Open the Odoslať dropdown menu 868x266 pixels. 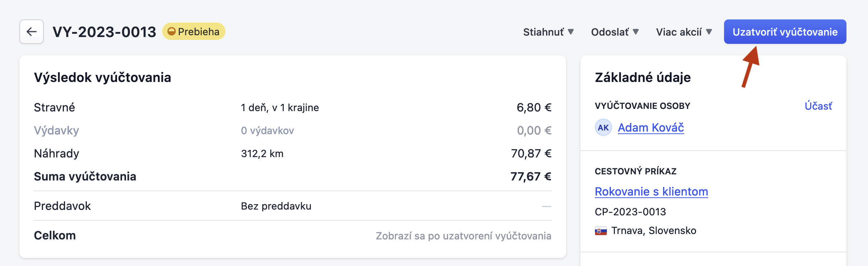click(x=615, y=32)
